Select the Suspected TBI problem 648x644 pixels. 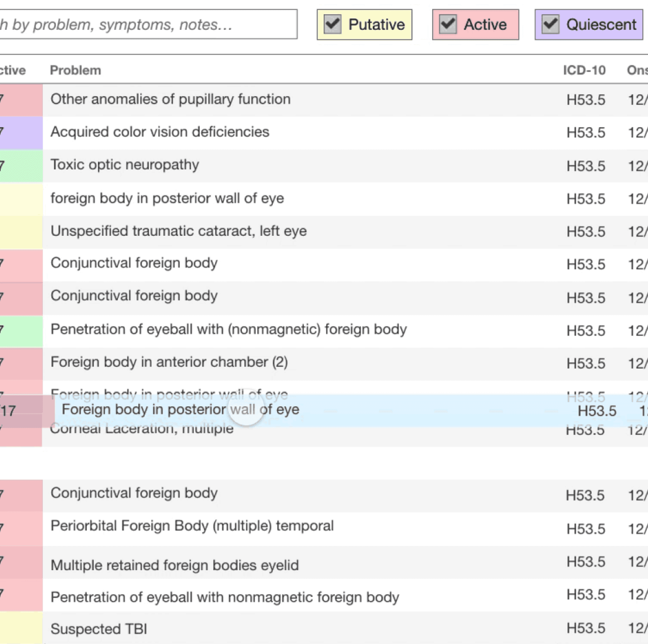coord(99,629)
